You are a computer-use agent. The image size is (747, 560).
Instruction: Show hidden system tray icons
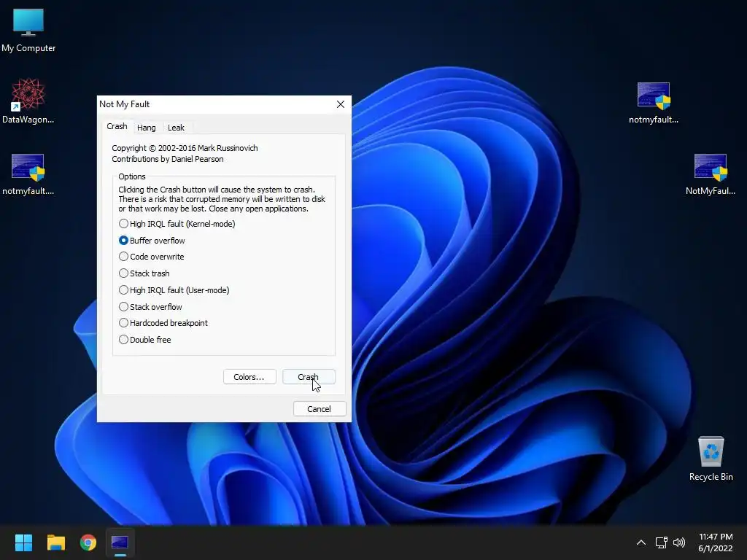(x=640, y=542)
